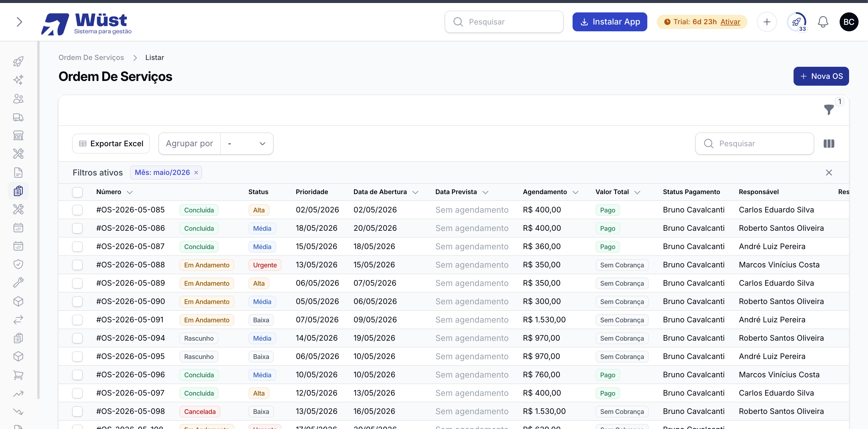Screen dimensions: 868x429
Task: Open the Agrupar por dropdown
Action: point(247,144)
